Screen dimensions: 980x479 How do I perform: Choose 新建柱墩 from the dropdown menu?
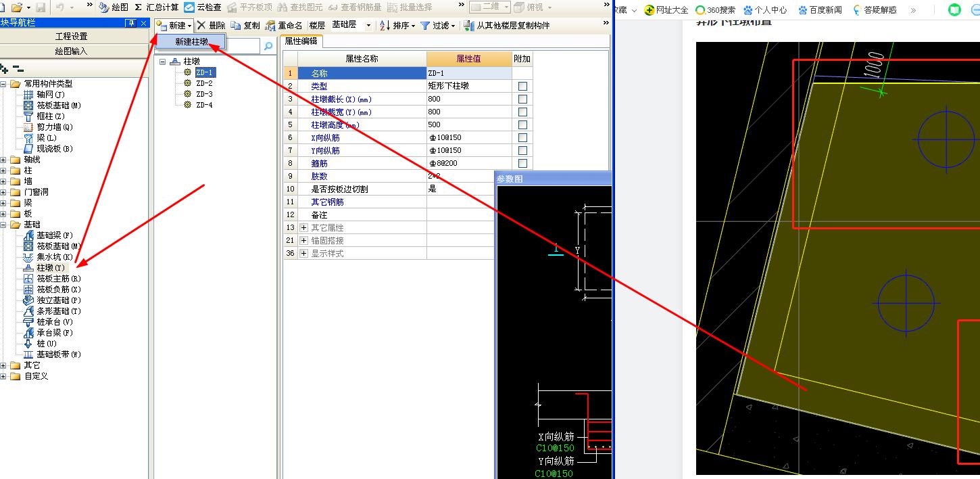pyautogui.click(x=191, y=42)
